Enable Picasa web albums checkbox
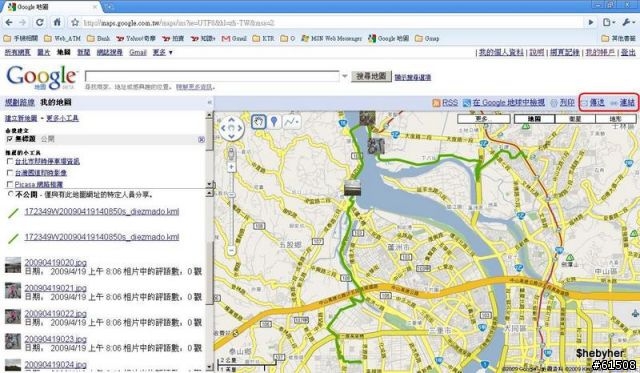The height and width of the screenshot is (373, 640). (x=10, y=184)
